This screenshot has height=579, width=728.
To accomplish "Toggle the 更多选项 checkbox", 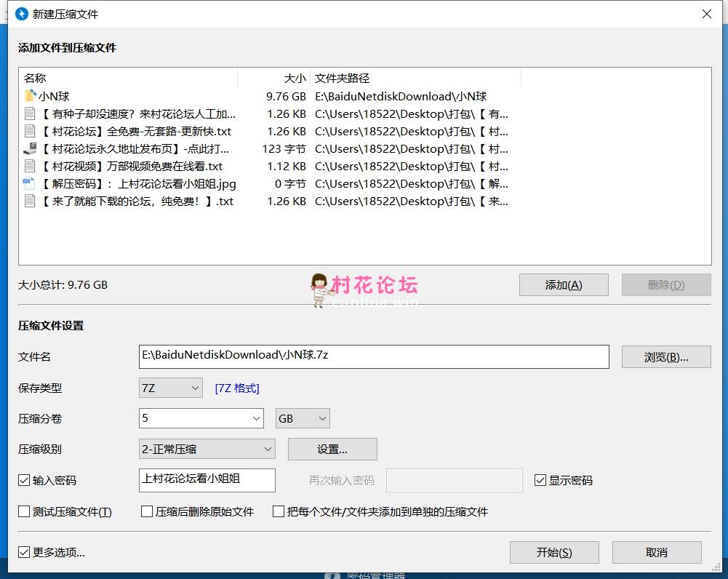I will (x=24, y=552).
